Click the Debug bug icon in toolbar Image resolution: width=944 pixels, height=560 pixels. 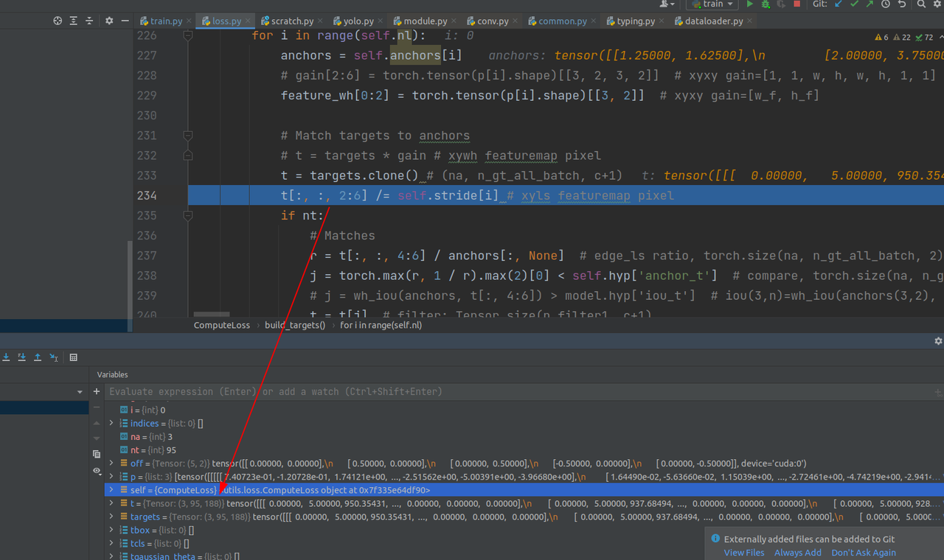tap(766, 4)
